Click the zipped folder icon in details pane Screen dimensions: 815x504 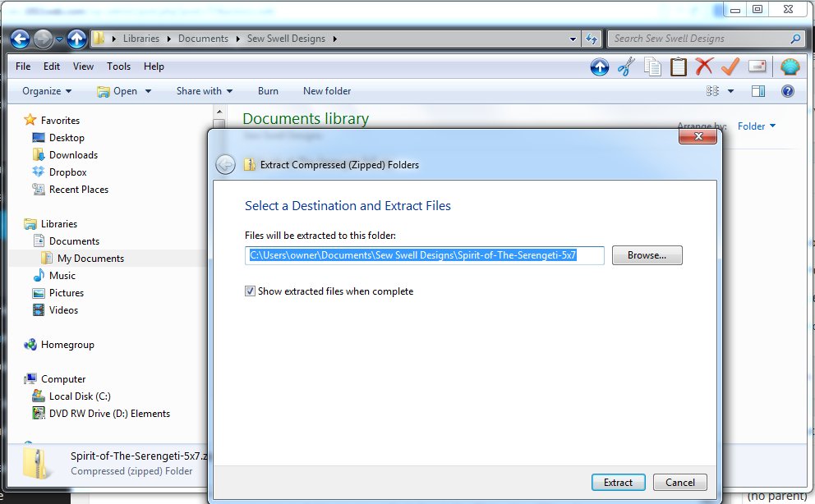(x=37, y=463)
